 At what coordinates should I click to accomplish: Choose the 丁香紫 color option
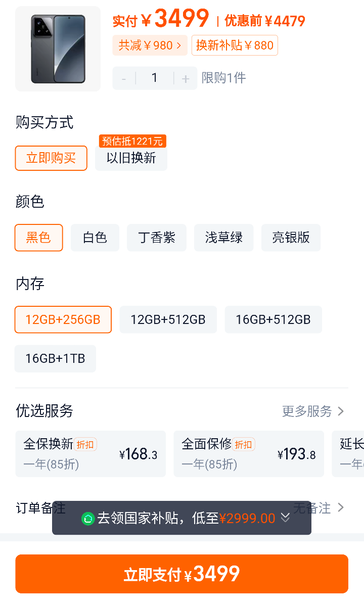[157, 238]
